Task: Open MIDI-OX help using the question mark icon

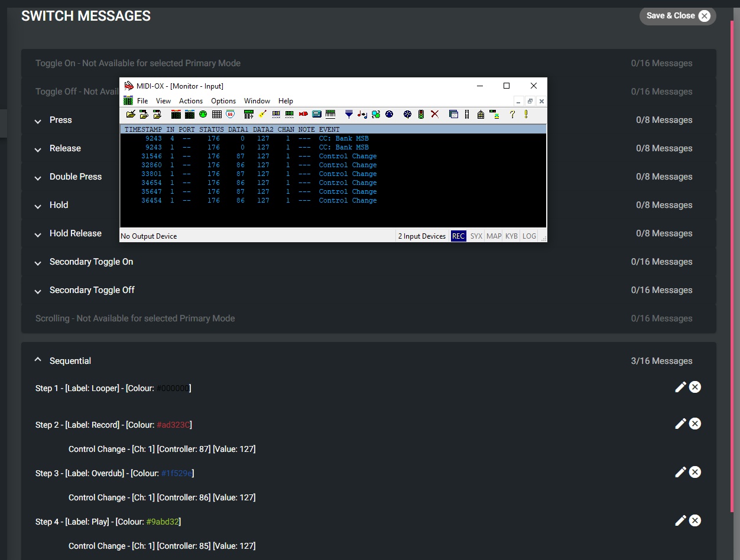Action: point(512,114)
